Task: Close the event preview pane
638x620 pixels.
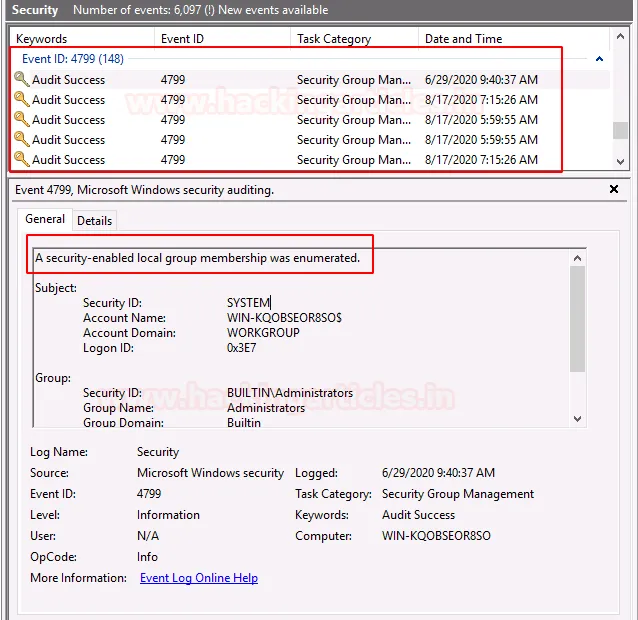Action: (x=613, y=189)
